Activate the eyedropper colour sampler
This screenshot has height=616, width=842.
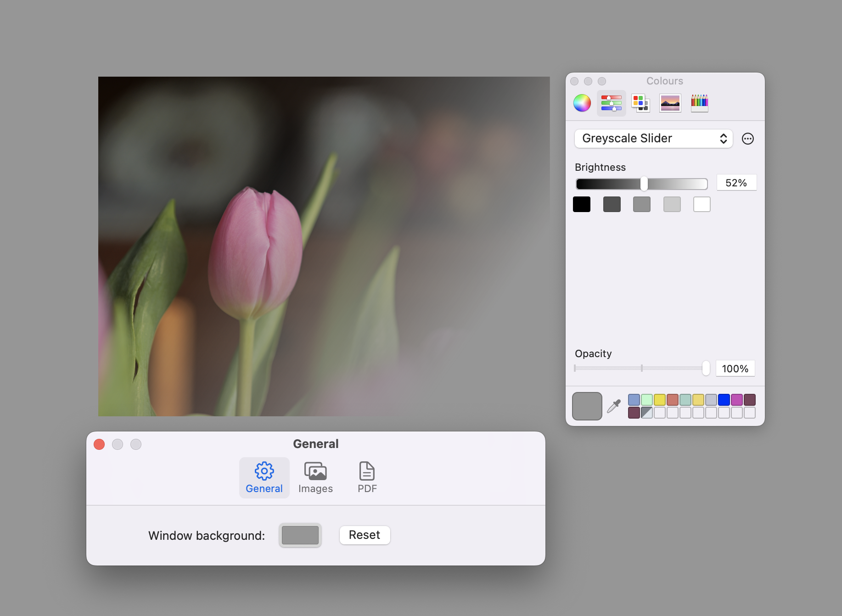pyautogui.click(x=614, y=406)
